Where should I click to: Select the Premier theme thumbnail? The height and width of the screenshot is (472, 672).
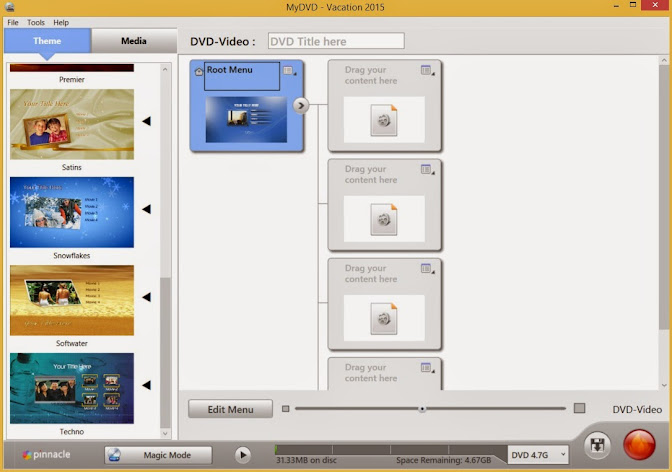coord(72,68)
